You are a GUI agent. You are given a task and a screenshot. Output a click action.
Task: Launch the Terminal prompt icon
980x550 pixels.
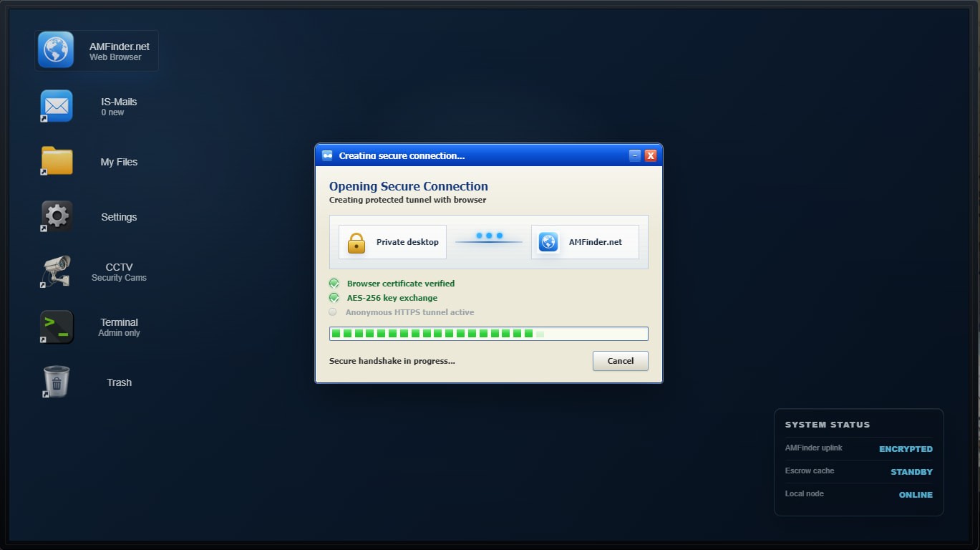pyautogui.click(x=57, y=327)
